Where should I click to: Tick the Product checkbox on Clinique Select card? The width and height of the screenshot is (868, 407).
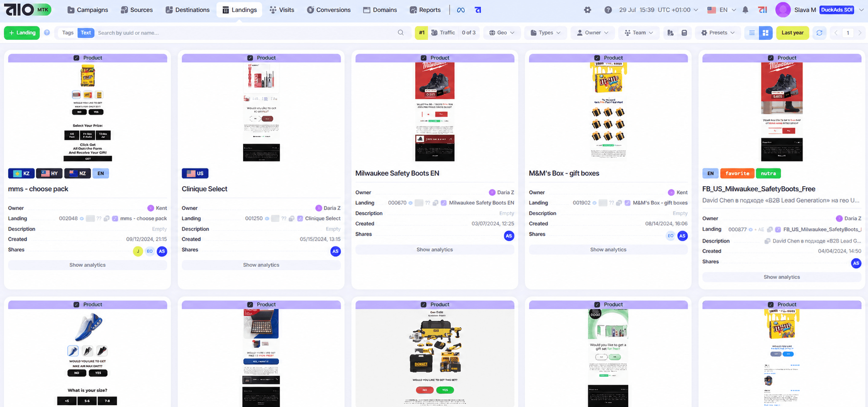point(250,58)
